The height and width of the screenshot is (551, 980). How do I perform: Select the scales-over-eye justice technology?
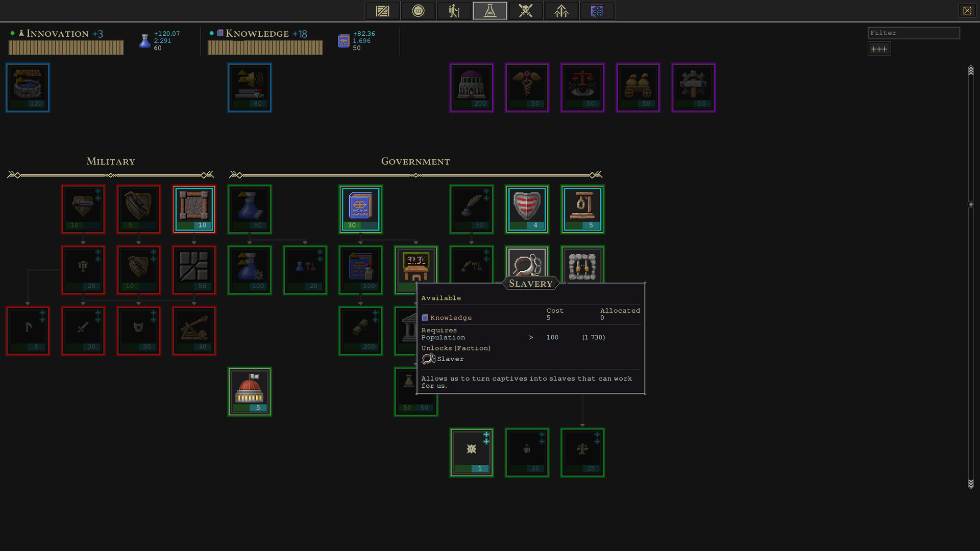pyautogui.click(x=582, y=87)
